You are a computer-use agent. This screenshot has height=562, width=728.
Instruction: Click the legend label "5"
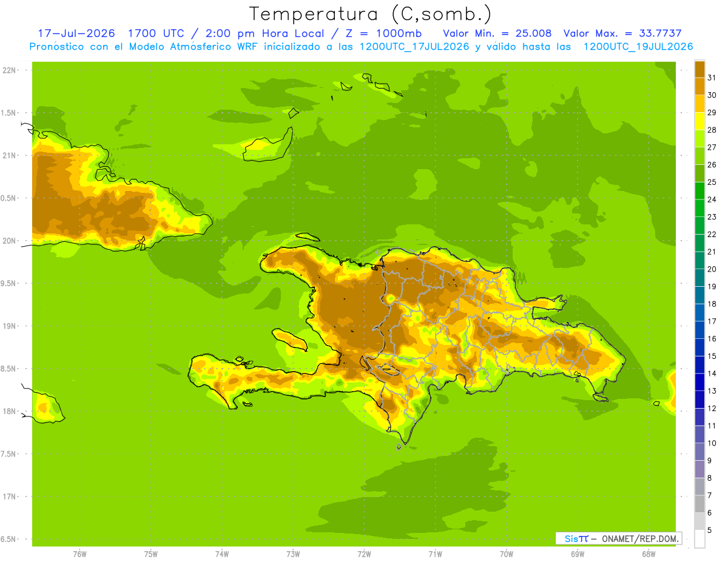(710, 530)
